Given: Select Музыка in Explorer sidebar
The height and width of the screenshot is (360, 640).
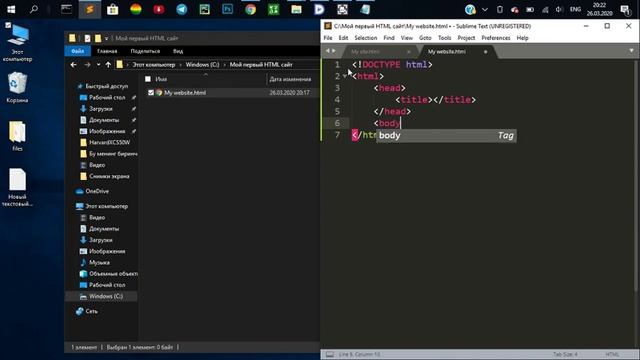Looking at the screenshot, I should (99, 262).
